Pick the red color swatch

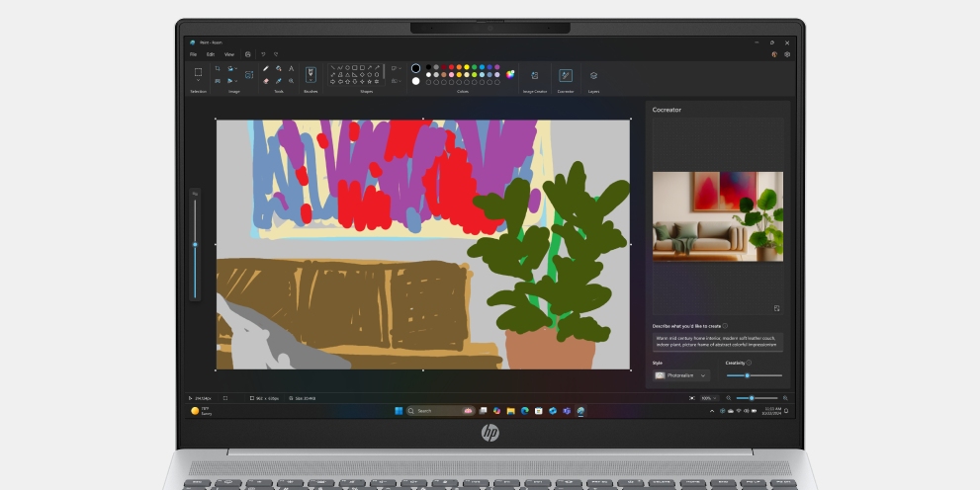(x=451, y=67)
